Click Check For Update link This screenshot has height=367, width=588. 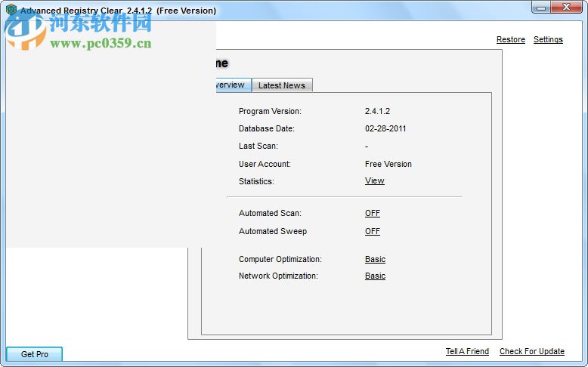pyautogui.click(x=532, y=351)
